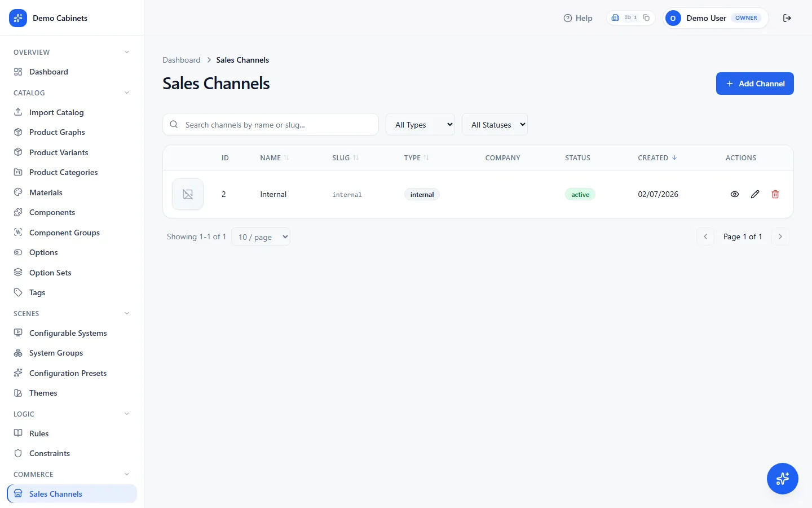This screenshot has width=812, height=508.
Task: Go to the Rules page
Action: [72, 433]
